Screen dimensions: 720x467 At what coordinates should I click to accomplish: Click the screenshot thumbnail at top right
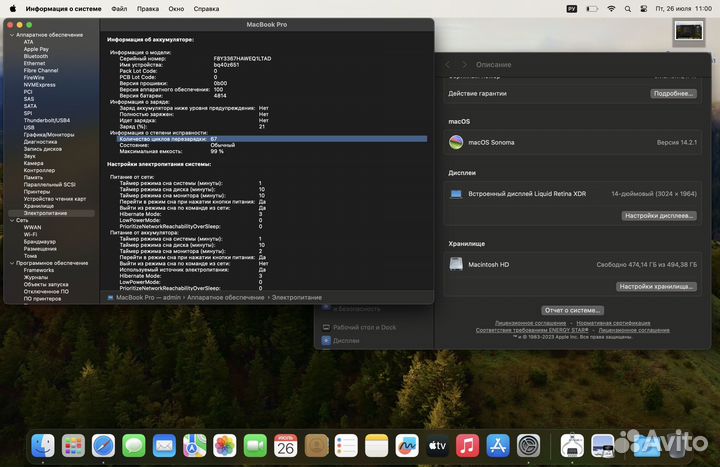(x=688, y=32)
